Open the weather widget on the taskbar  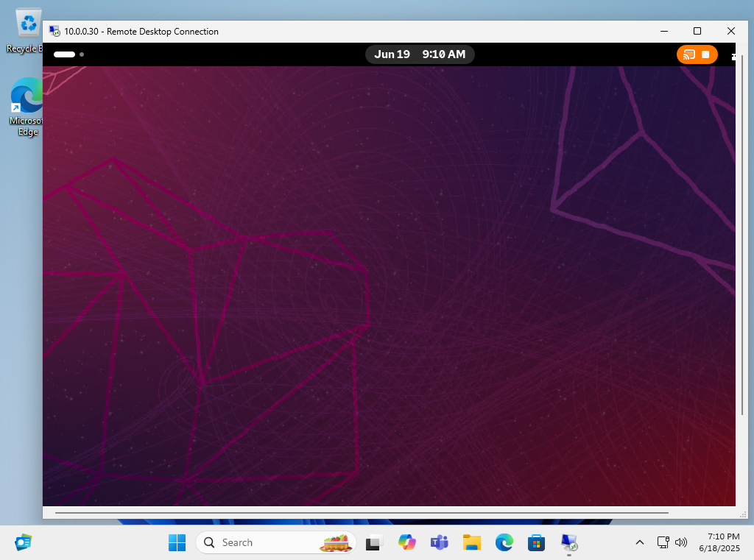(x=335, y=542)
